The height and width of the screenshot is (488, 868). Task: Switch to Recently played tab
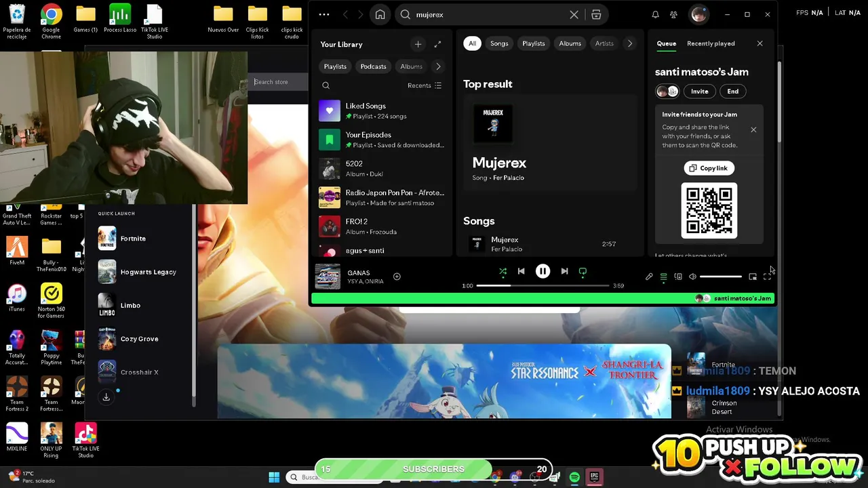click(711, 43)
